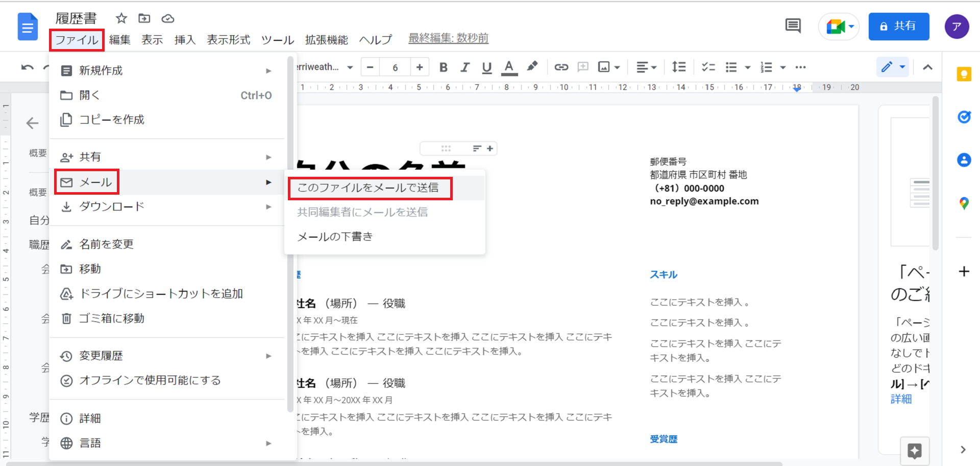
Task: Click the checklist icon in toolbar
Action: [x=708, y=67]
